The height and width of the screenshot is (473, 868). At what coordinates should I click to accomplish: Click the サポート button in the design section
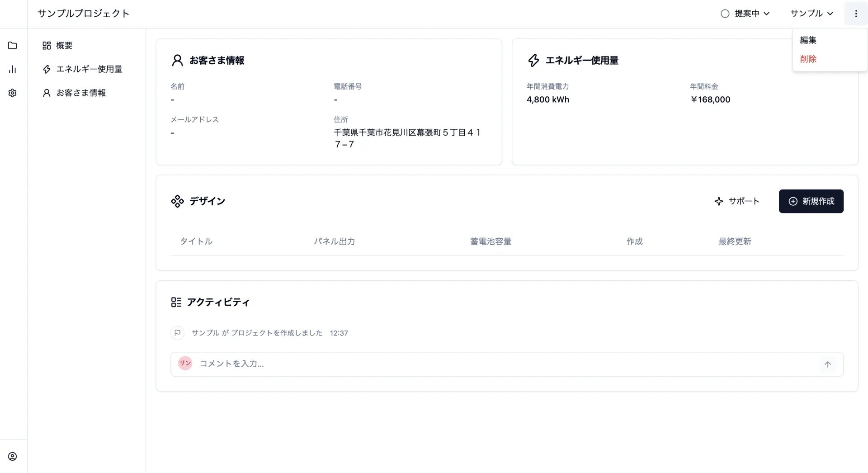[x=736, y=201]
